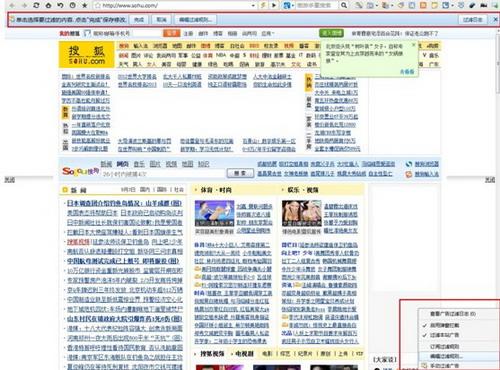Screen dimensions: 500x370
Task: Click the 关闭 link at left page edge
Action: click(9, 180)
